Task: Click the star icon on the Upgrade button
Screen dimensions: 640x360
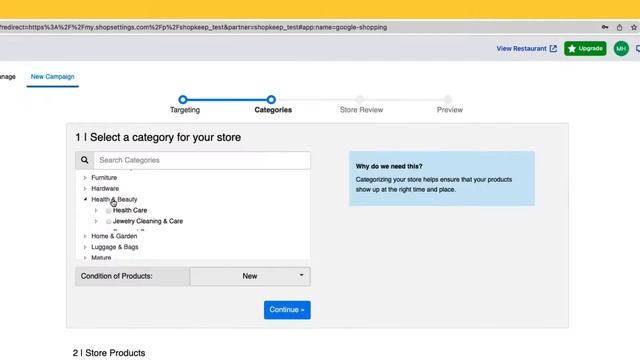Action: [x=572, y=49]
